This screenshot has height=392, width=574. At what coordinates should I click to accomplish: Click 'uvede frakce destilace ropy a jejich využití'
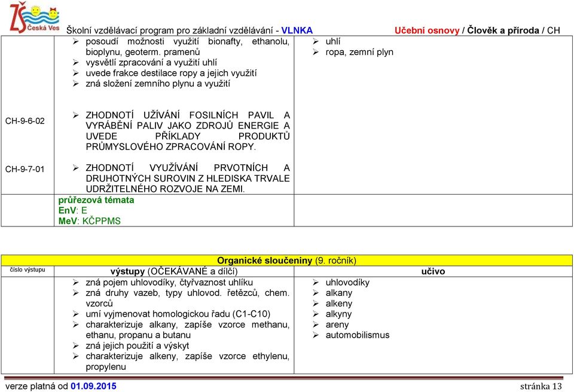[171, 73]
